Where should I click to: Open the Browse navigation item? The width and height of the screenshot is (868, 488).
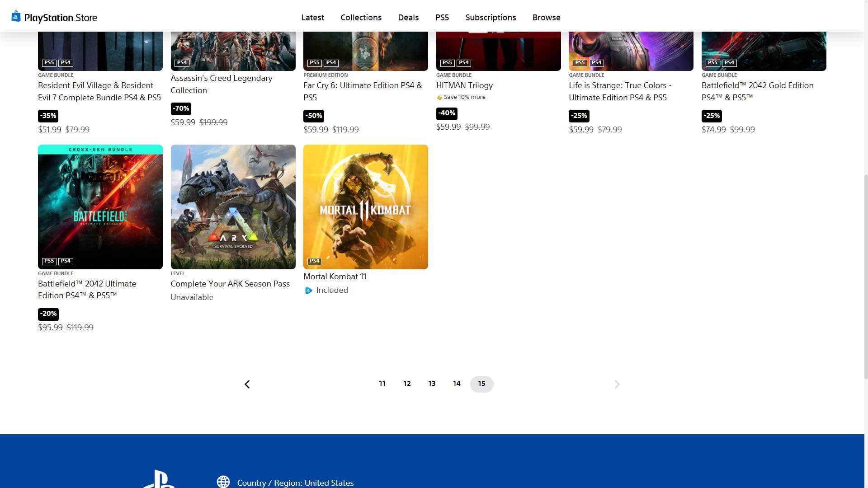tap(546, 17)
